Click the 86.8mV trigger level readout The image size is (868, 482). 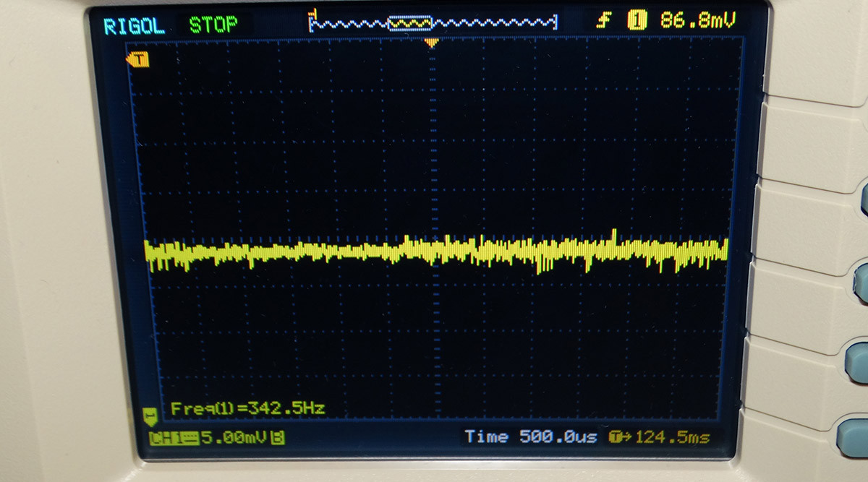pyautogui.click(x=697, y=20)
